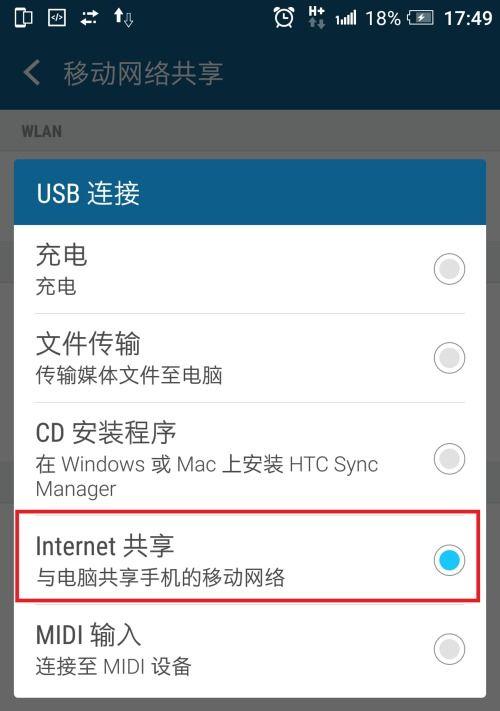Viewport: 500px width, 711px height.
Task: Choose the 连接至 MIDI 设备 option text
Action: click(113, 667)
